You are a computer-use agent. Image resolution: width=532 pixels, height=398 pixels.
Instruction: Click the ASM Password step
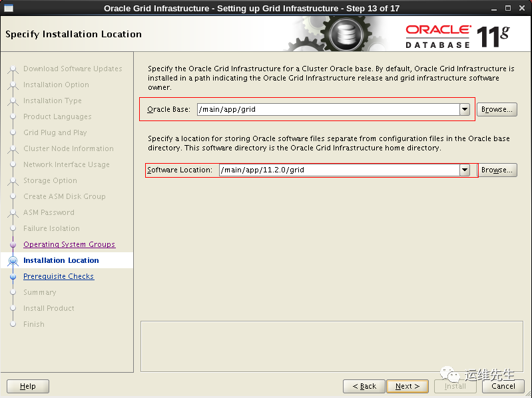49,212
